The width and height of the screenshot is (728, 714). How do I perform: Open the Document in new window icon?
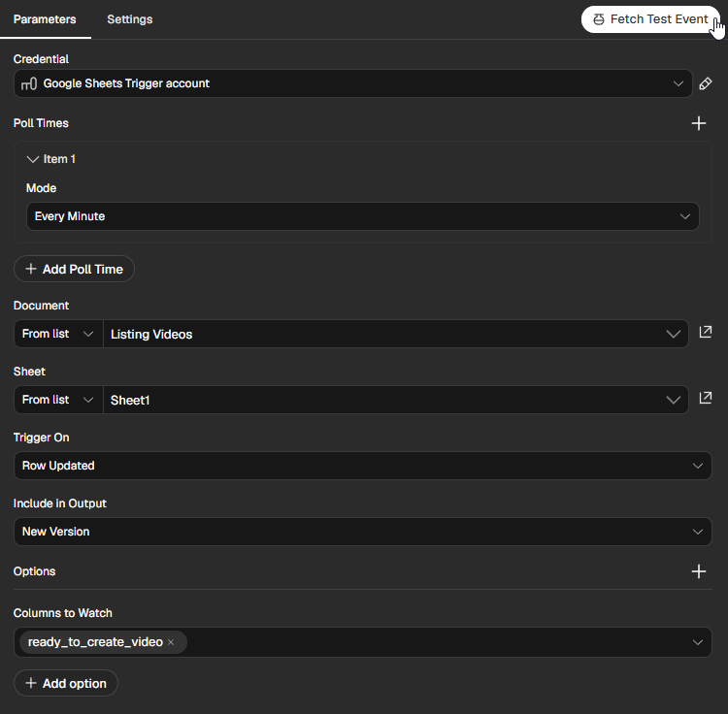click(706, 332)
